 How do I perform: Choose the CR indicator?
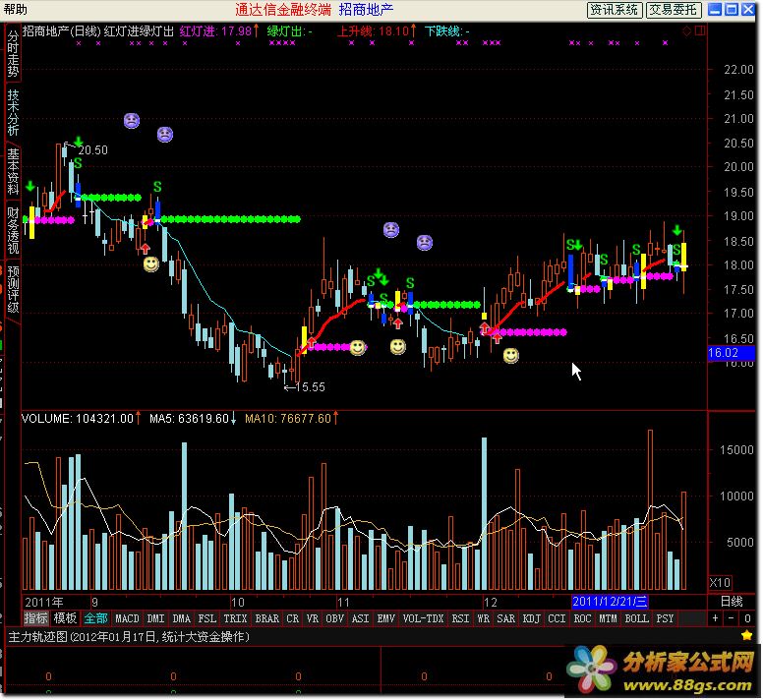(x=292, y=617)
